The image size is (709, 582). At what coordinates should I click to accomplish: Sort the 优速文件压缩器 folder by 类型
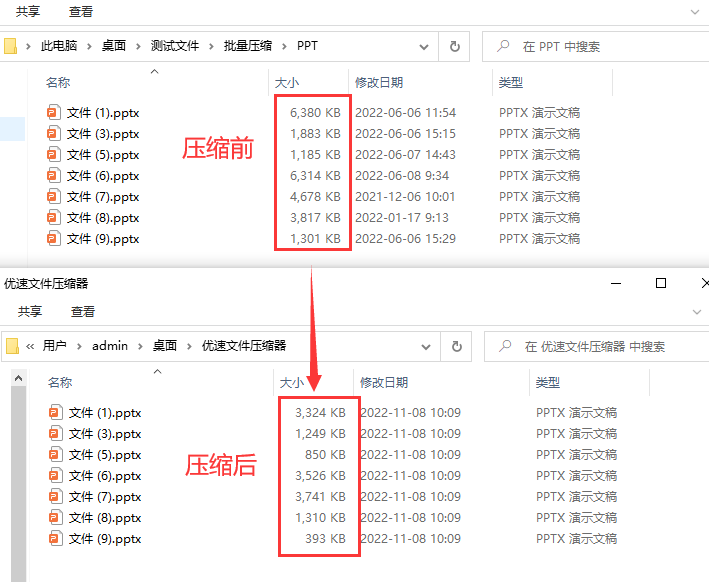pyautogui.click(x=548, y=383)
